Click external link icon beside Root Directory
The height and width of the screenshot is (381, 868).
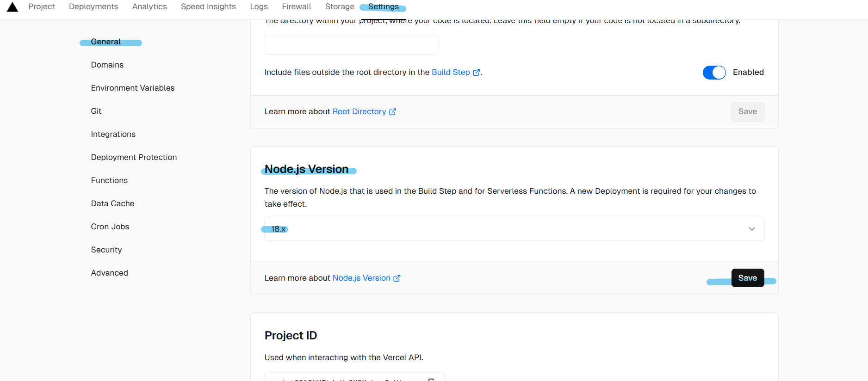point(392,112)
